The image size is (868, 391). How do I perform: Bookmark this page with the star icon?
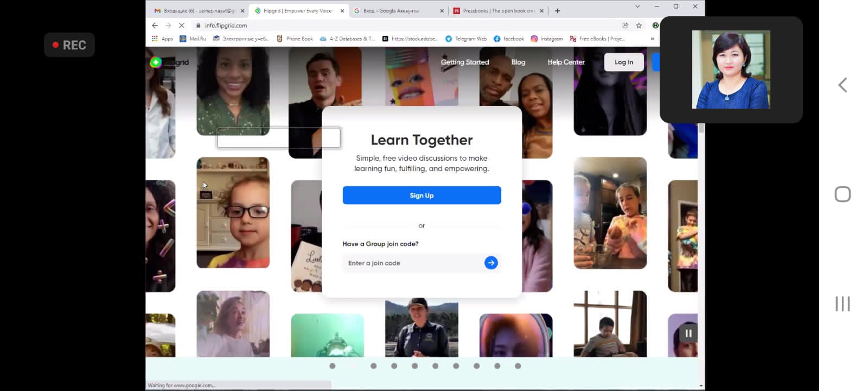tap(639, 26)
